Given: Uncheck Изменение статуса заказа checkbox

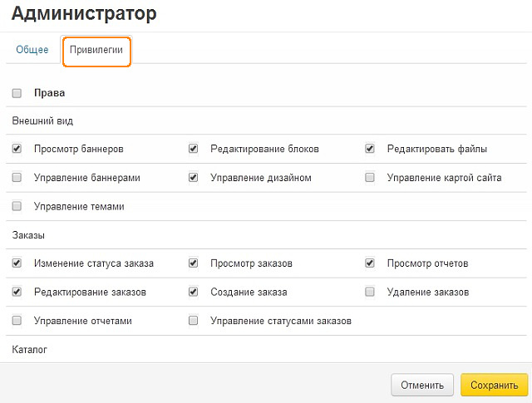Looking at the screenshot, I should (17, 263).
